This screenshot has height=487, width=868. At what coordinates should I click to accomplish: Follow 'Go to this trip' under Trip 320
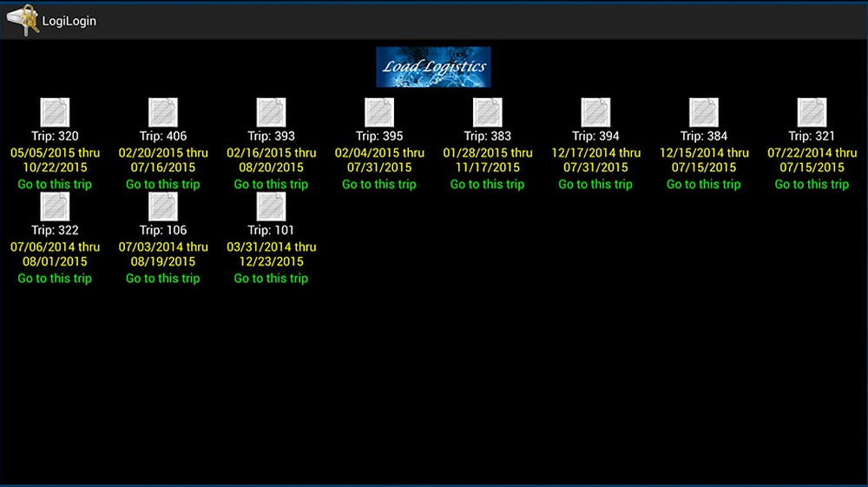click(x=55, y=184)
